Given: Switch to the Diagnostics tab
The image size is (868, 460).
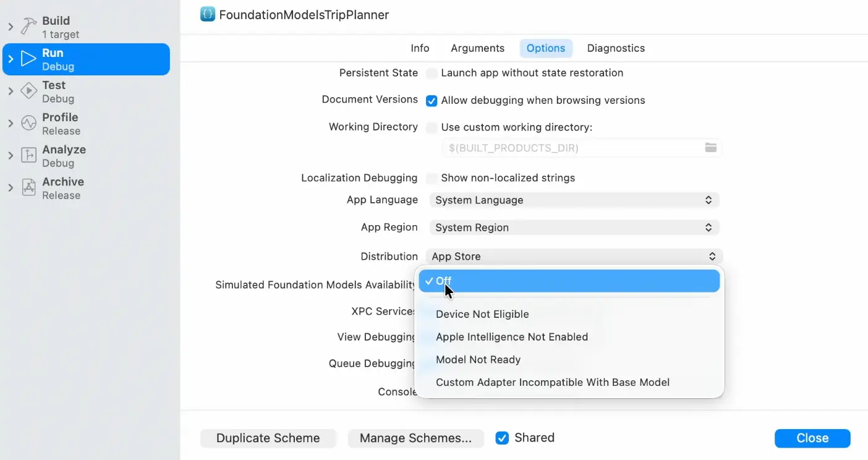Looking at the screenshot, I should click(x=616, y=48).
